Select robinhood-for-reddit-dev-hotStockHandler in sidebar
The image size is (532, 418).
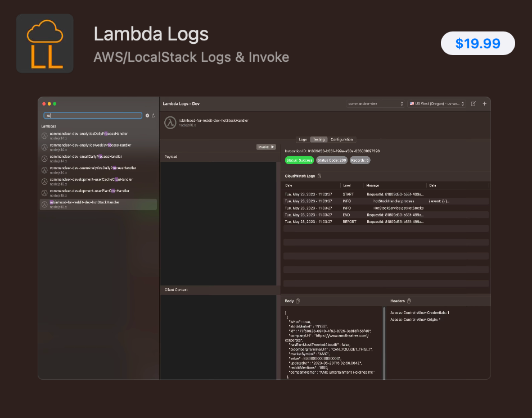[98, 205]
